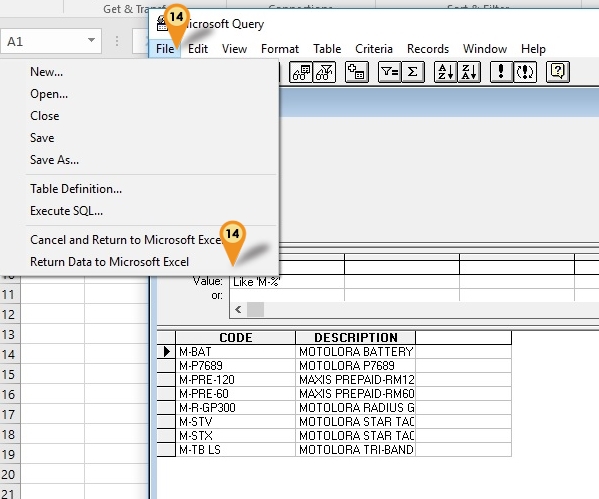Image resolution: width=599 pixels, height=499 pixels.
Task: Click the criteria pane horizontal scrollbar thumb
Action: point(255,309)
